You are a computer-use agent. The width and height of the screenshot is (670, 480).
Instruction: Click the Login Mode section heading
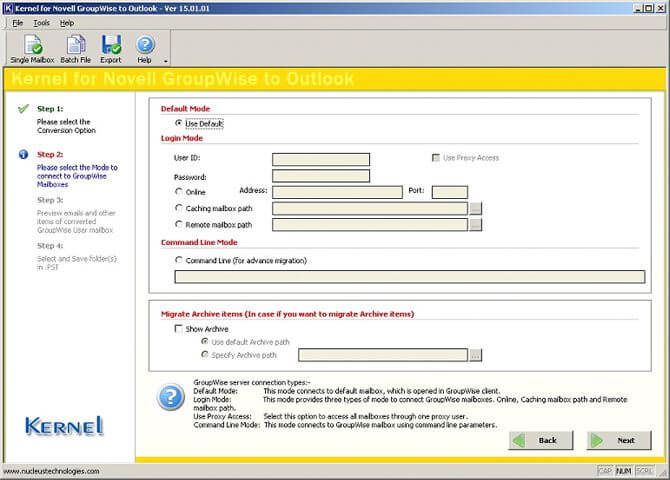point(182,138)
